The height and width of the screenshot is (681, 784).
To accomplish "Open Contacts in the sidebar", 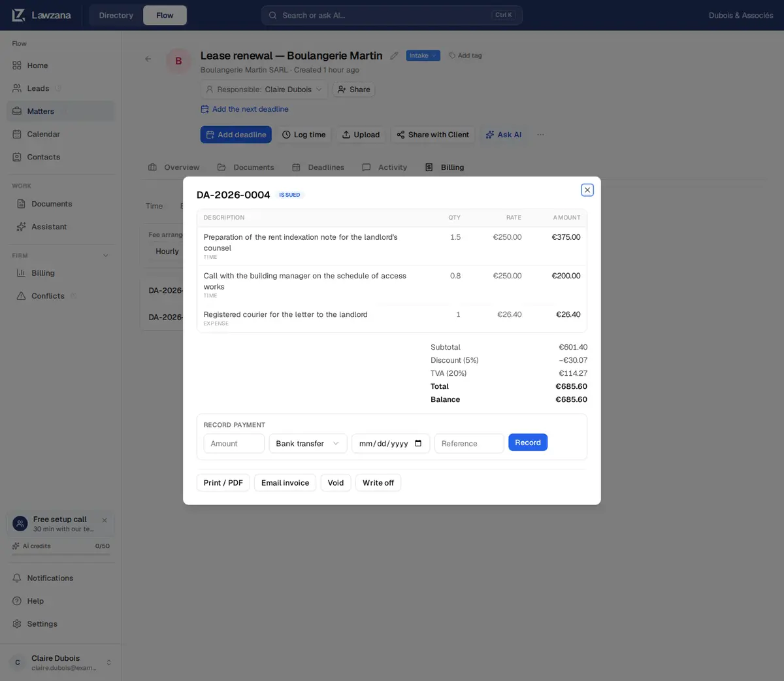I will [x=60, y=157].
